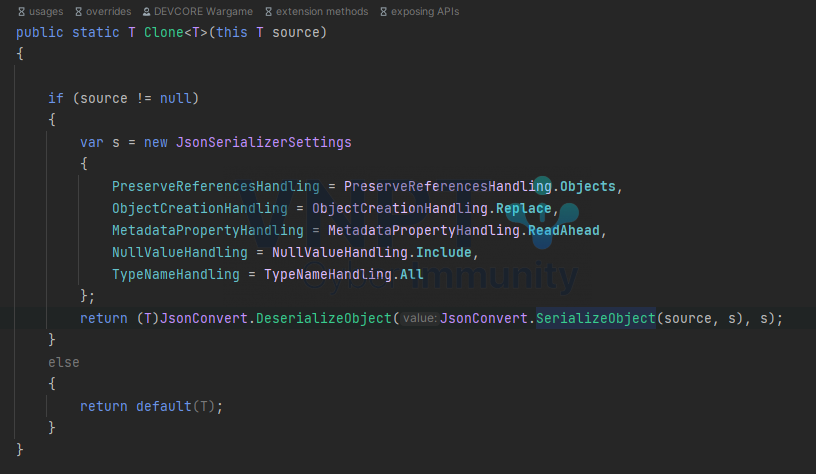This screenshot has width=816, height=474.
Task: Click the SerializeObject method call
Action: click(x=595, y=318)
